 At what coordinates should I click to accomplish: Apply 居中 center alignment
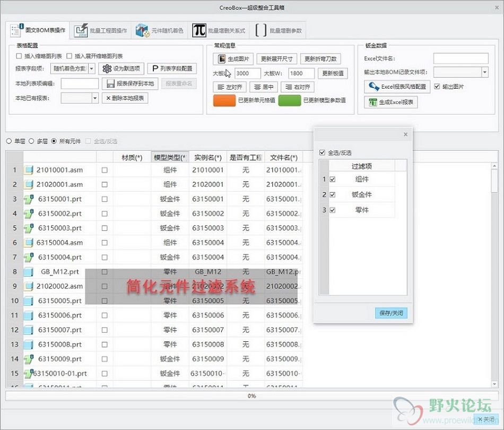pyautogui.click(x=264, y=87)
